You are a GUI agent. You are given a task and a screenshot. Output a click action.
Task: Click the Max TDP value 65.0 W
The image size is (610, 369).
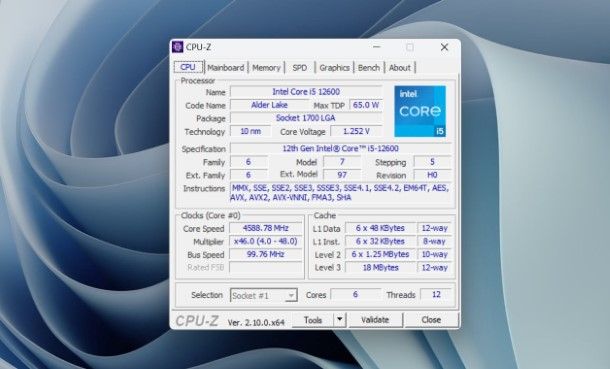pyautogui.click(x=366, y=105)
